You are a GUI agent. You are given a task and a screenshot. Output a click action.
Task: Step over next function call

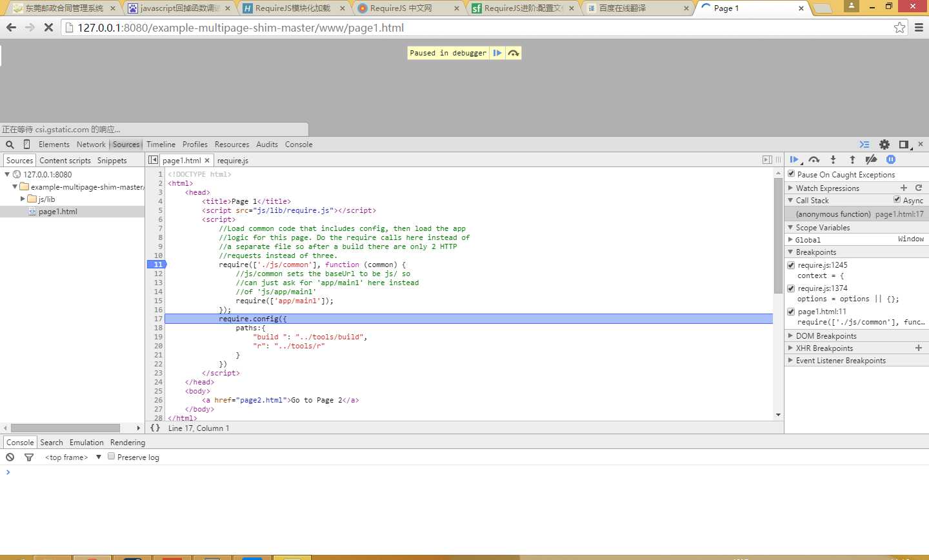point(814,159)
